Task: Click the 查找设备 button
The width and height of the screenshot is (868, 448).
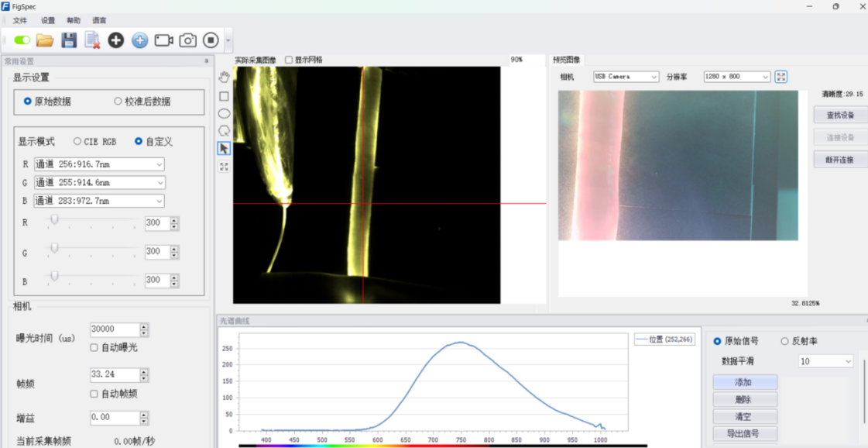Action: point(840,115)
